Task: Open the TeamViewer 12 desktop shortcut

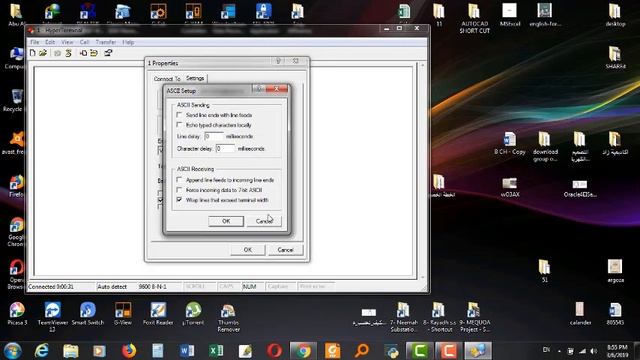Action: (53, 317)
